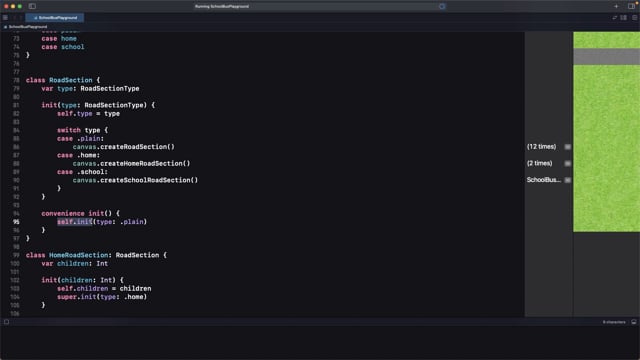This screenshot has height=360, width=640.
Task: Click the (2 times) result text
Action: click(x=539, y=163)
